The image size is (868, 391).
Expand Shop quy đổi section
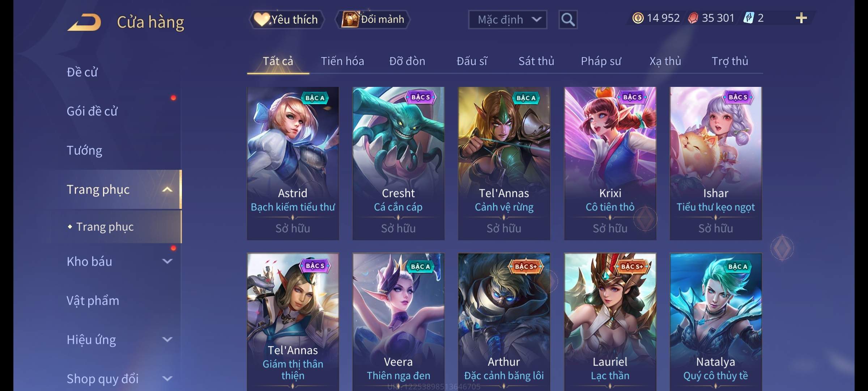pyautogui.click(x=167, y=379)
